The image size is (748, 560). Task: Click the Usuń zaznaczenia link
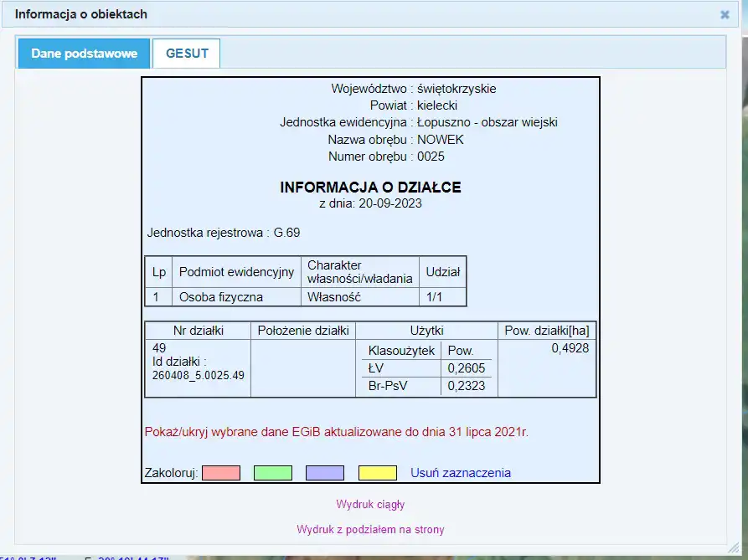coord(460,473)
